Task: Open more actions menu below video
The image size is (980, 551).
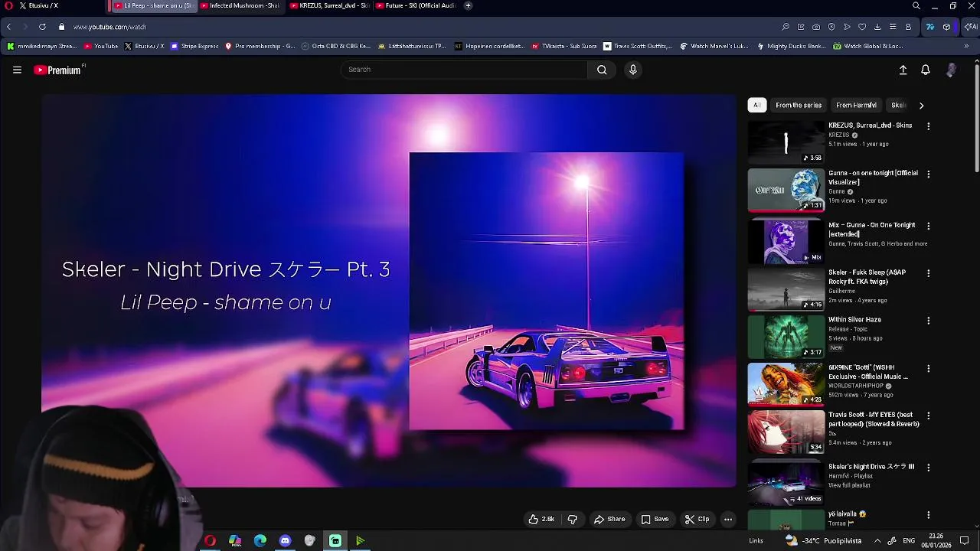Action: [x=728, y=519]
